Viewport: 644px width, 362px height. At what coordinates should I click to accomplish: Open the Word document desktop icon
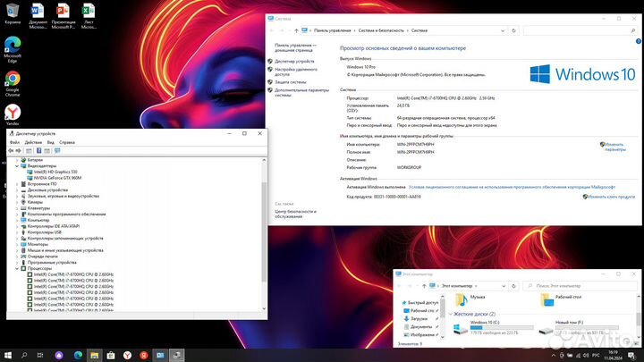tap(38, 15)
